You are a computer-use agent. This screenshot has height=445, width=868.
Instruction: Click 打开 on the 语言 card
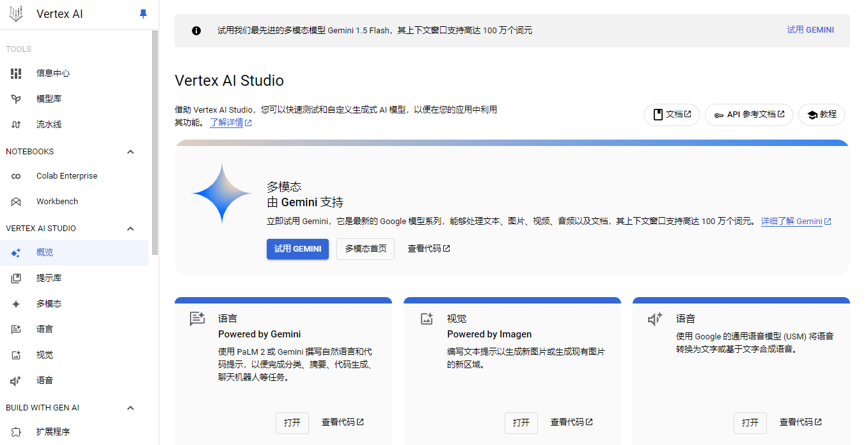[292, 423]
